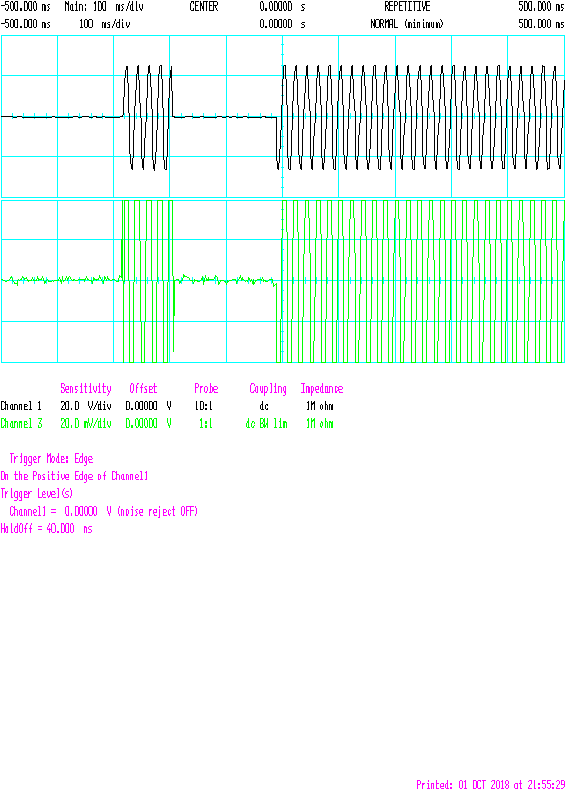Select the Channel 1 probe ratio '10:1'
The image size is (566, 790).
[204, 406]
